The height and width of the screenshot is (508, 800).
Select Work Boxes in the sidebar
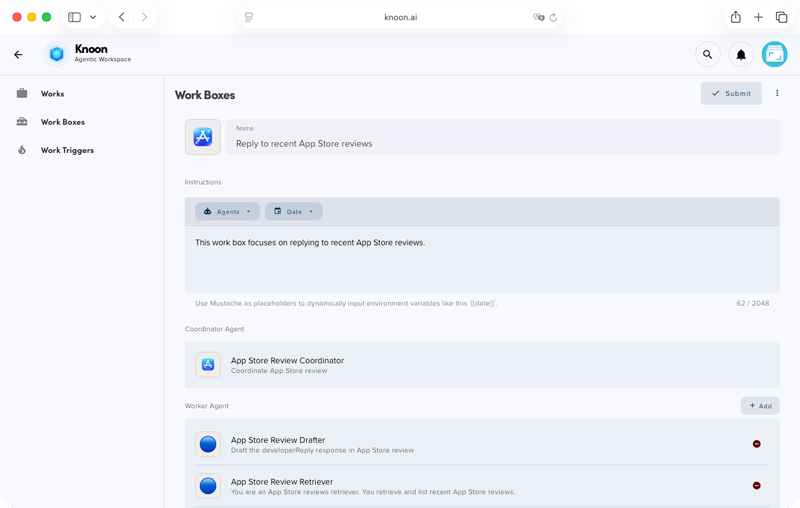(62, 122)
